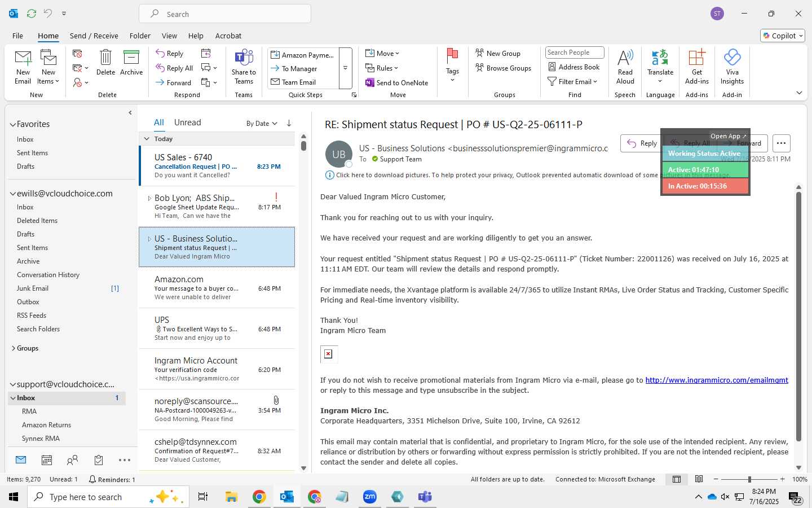Select the All messages filter
The width and height of the screenshot is (812, 508).
point(159,122)
